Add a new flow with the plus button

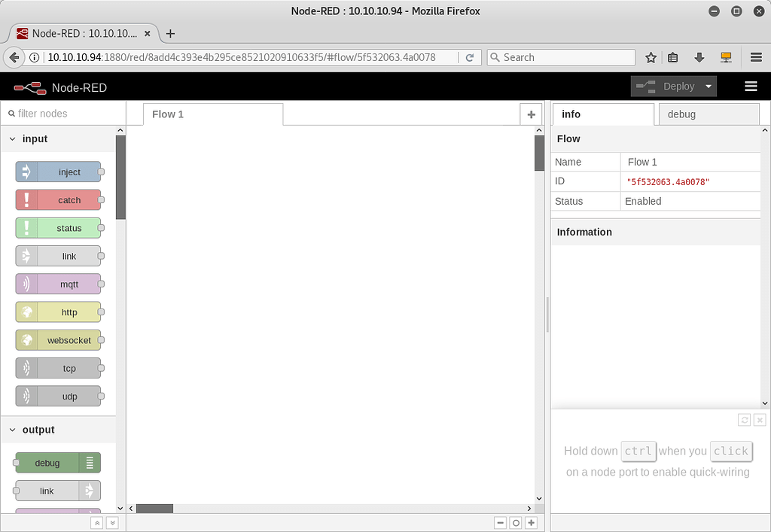click(x=531, y=114)
